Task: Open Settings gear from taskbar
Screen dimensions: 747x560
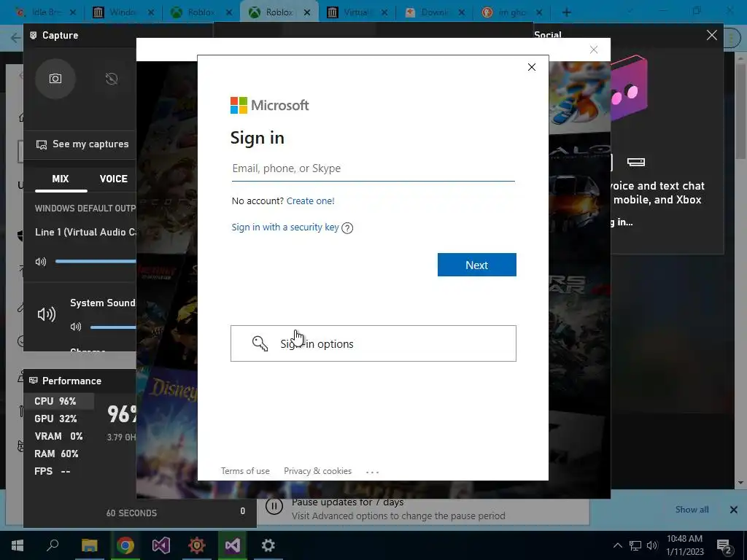Action: coord(268,545)
